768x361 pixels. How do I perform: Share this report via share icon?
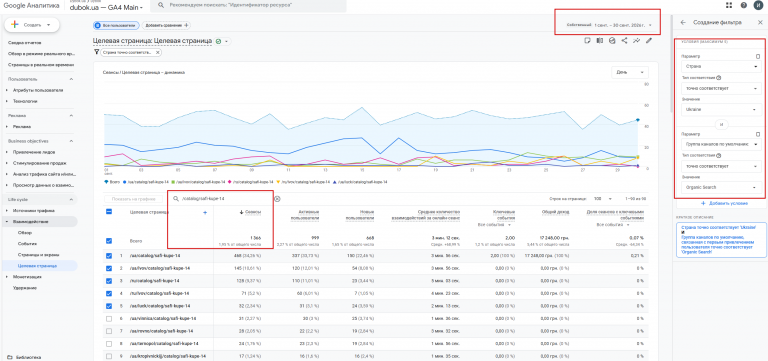(x=624, y=41)
